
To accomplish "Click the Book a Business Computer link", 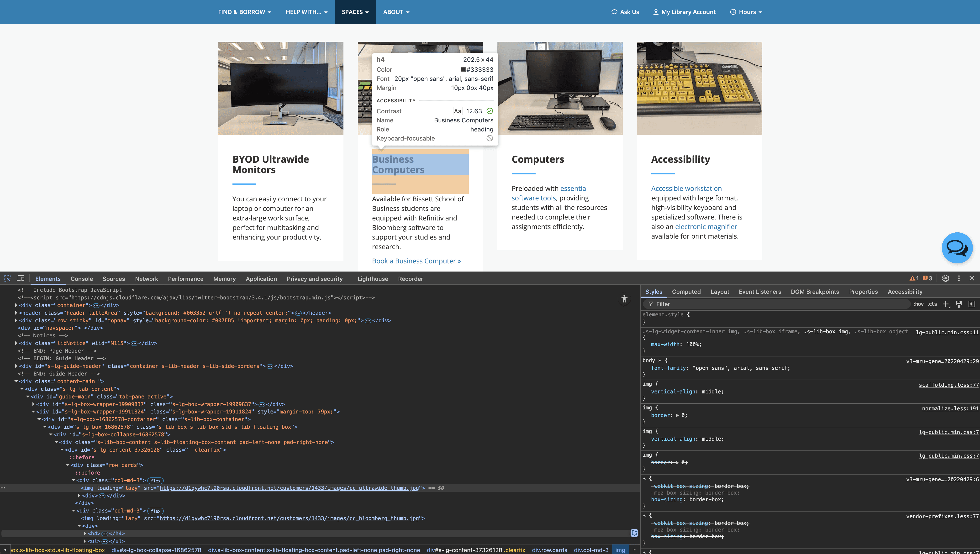I will coord(416,261).
